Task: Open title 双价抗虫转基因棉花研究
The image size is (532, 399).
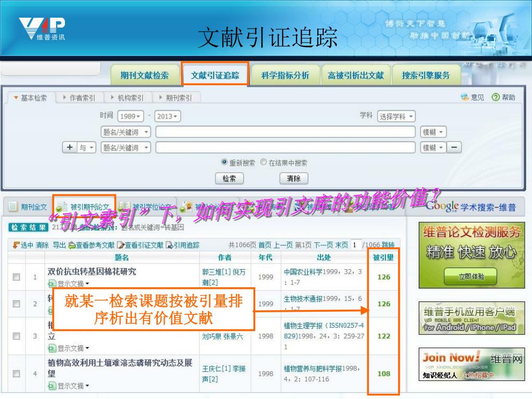Action: [92, 271]
